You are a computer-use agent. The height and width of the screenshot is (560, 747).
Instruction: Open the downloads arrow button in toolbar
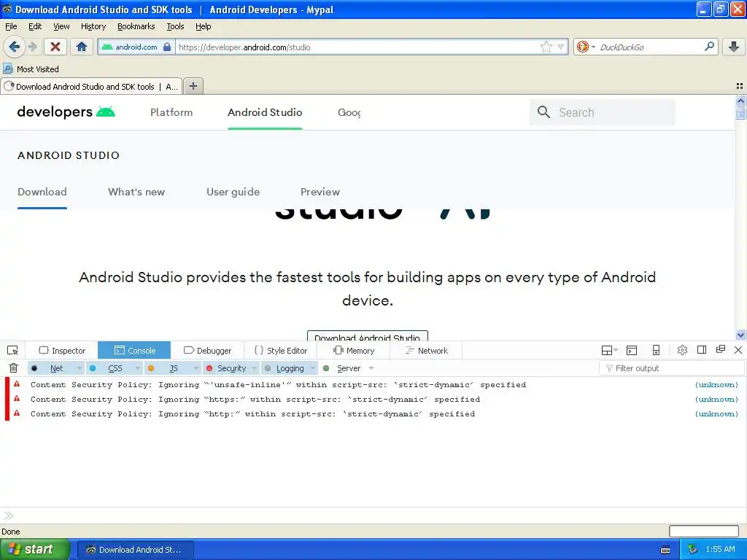point(734,47)
